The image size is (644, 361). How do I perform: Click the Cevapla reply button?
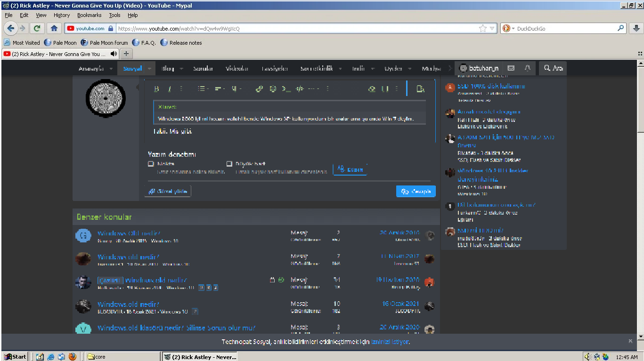click(x=416, y=191)
